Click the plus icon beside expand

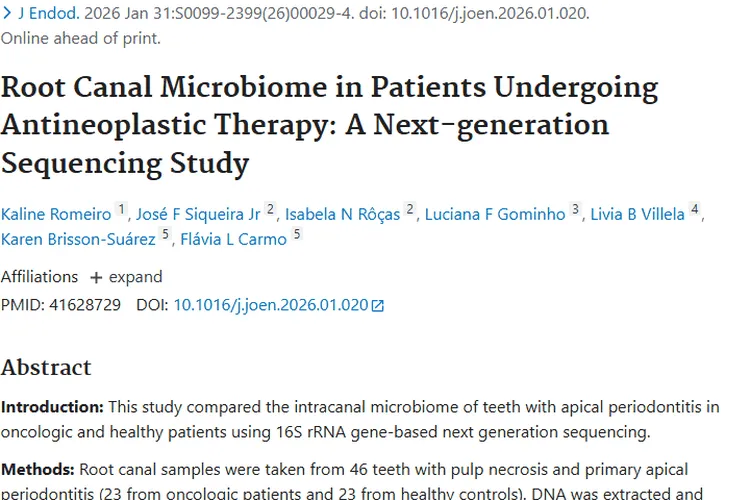96,277
